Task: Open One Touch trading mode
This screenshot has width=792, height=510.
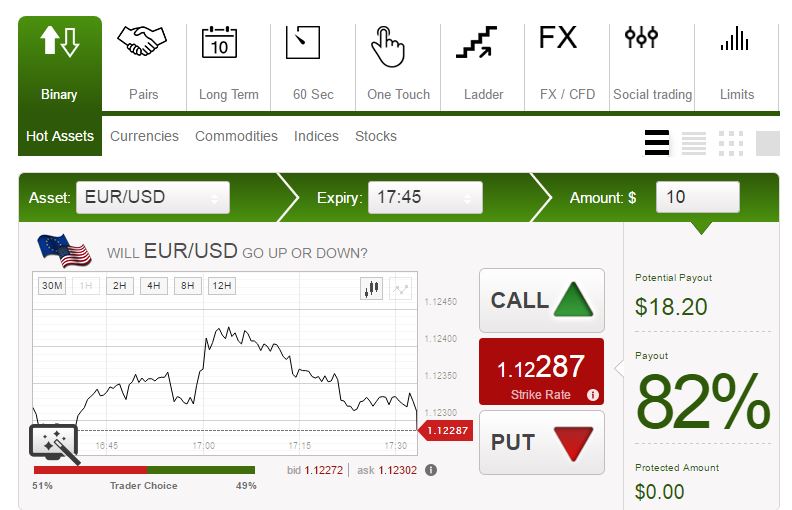Action: click(x=388, y=46)
